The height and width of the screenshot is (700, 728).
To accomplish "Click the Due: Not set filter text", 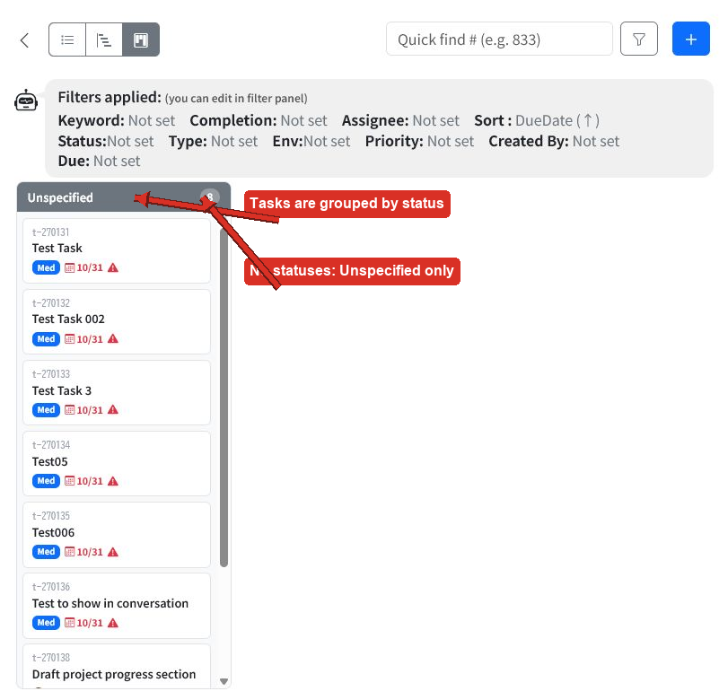I will (99, 161).
